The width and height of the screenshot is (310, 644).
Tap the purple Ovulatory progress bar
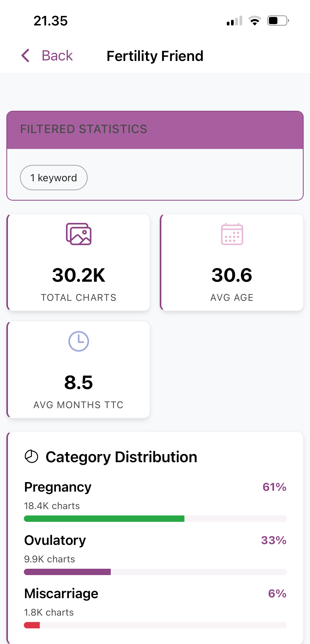pos(67,572)
